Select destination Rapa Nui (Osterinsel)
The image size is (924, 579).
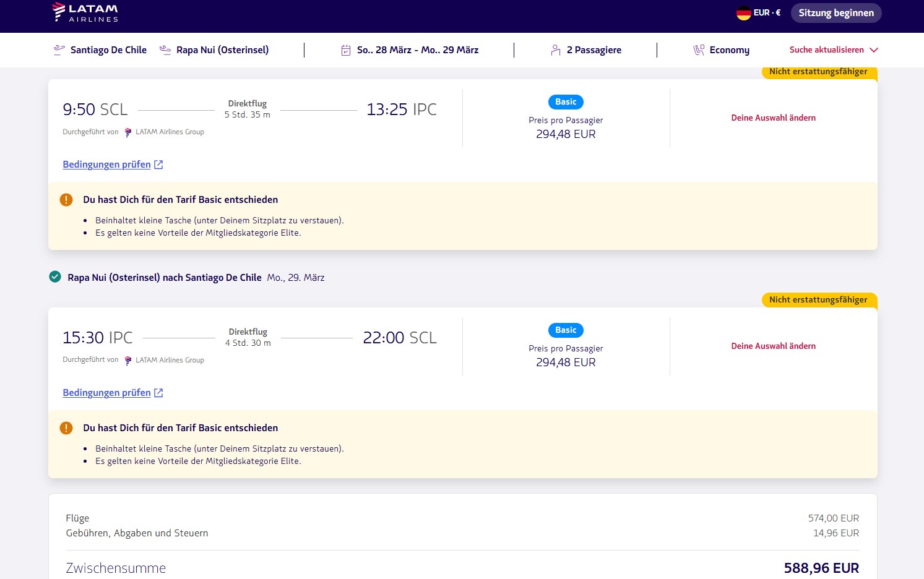222,50
